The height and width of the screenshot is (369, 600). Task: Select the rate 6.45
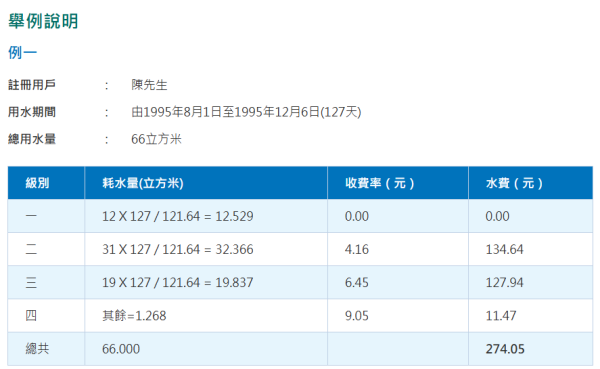pos(357,283)
